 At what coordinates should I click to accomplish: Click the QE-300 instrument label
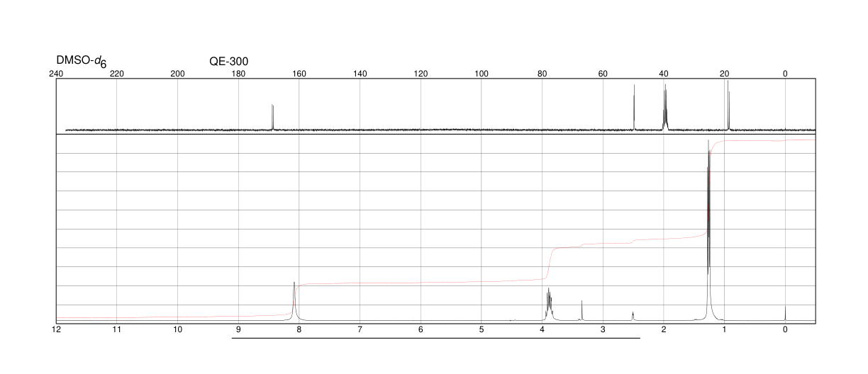coord(229,61)
